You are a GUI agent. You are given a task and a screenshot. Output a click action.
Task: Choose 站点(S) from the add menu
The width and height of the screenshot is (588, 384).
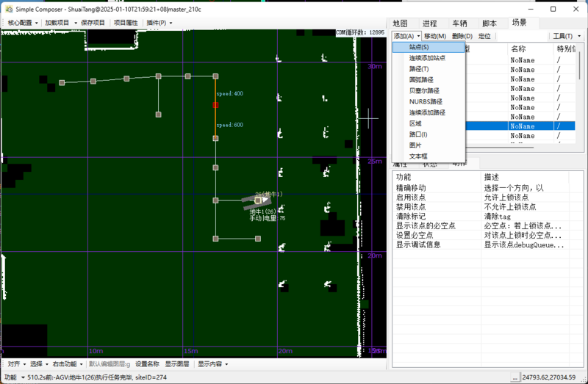click(x=429, y=47)
